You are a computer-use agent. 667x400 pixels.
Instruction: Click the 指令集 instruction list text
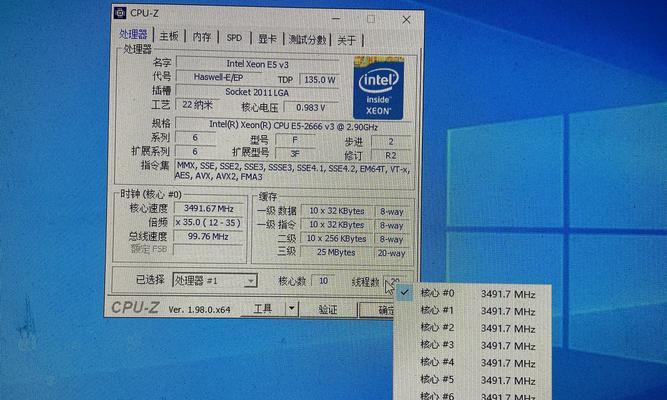coord(293,172)
